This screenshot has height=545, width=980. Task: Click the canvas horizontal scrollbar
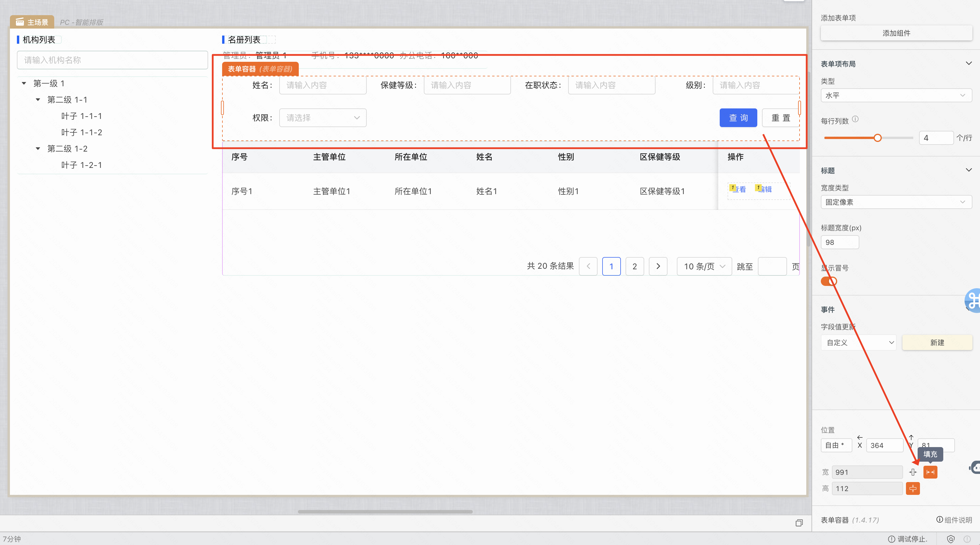385,511
